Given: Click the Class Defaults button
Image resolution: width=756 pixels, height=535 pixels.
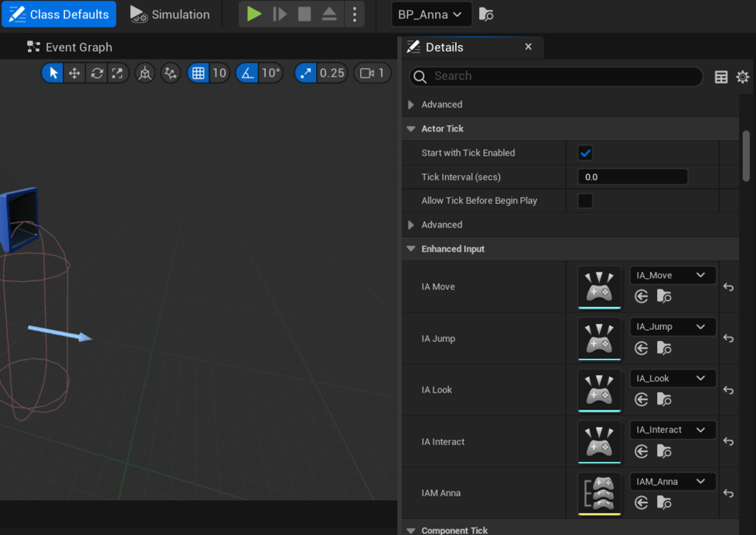Looking at the screenshot, I should coord(59,14).
